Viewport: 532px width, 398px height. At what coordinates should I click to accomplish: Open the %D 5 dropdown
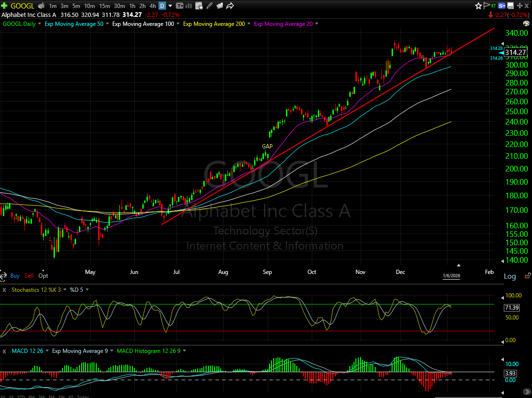coord(87,289)
